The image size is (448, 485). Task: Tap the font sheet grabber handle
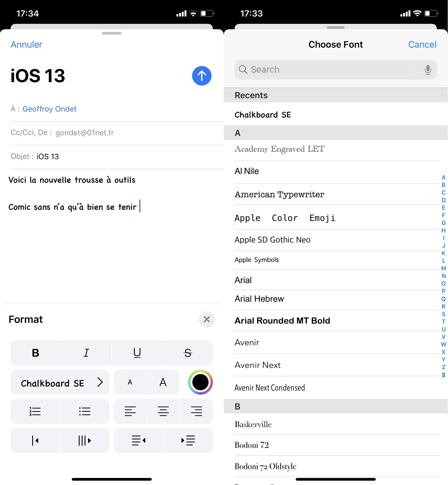[335, 27]
